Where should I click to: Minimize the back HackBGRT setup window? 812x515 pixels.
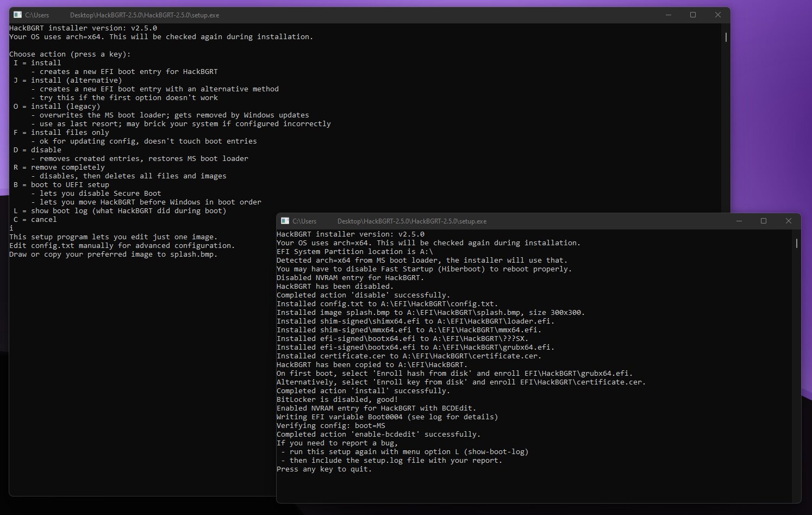(x=669, y=15)
